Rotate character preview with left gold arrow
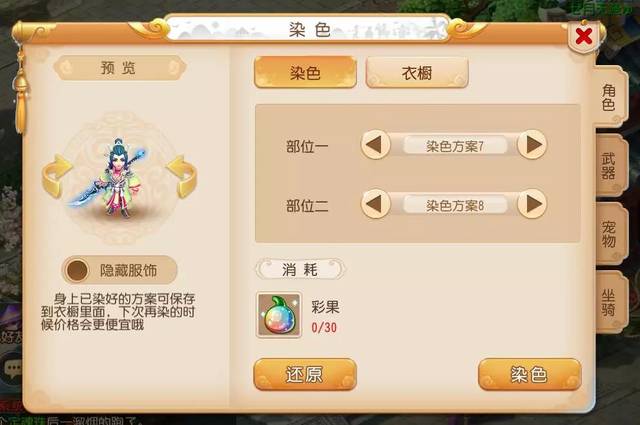 tap(57, 176)
